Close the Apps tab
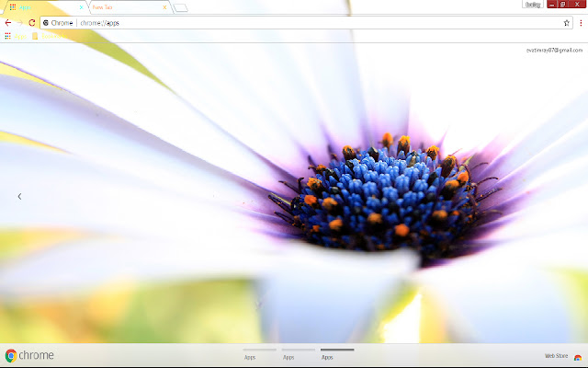588x368 pixels. click(81, 7)
